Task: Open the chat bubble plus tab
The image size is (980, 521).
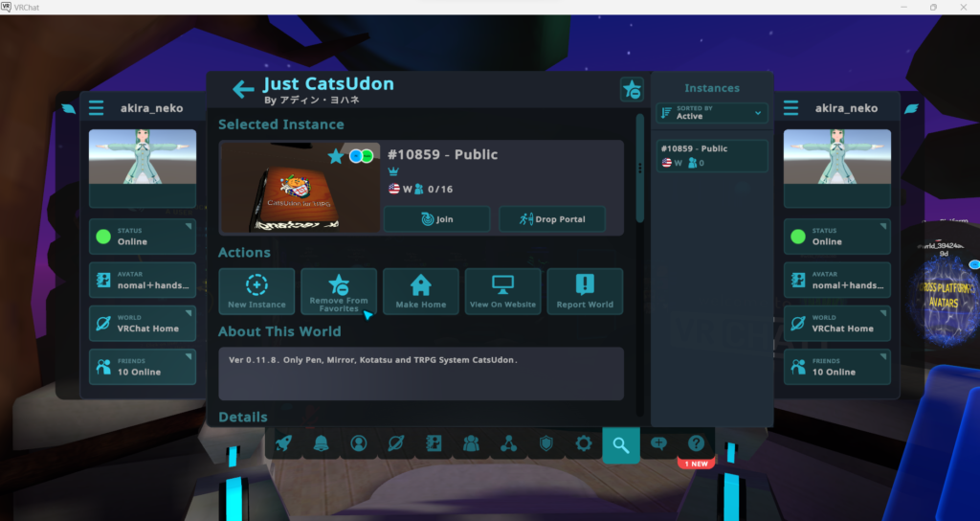Action: click(658, 444)
